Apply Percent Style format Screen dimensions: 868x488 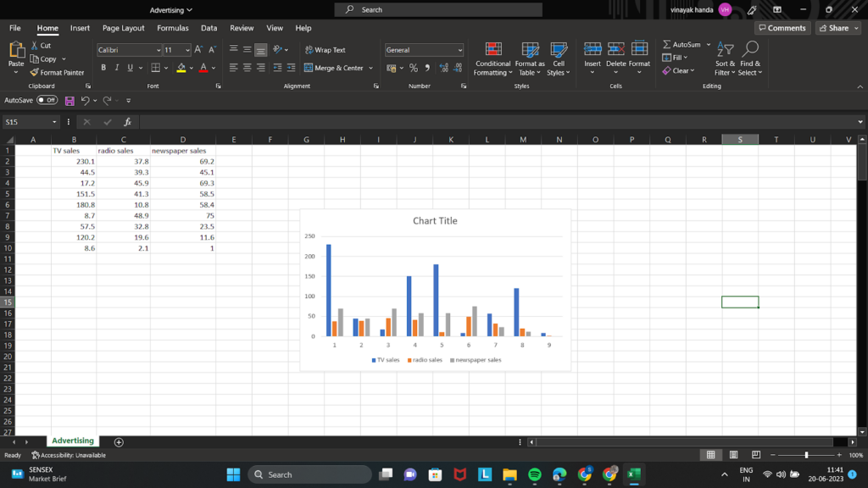(x=414, y=68)
